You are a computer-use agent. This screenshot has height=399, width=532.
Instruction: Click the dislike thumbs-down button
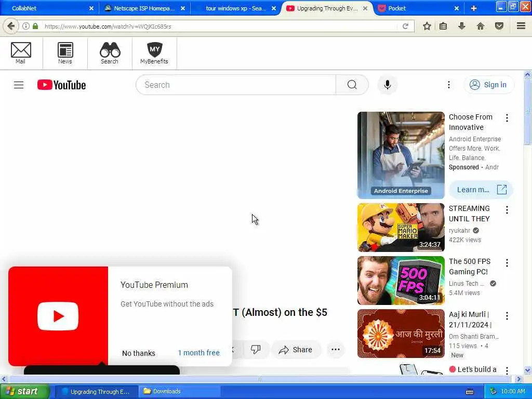tap(256, 350)
